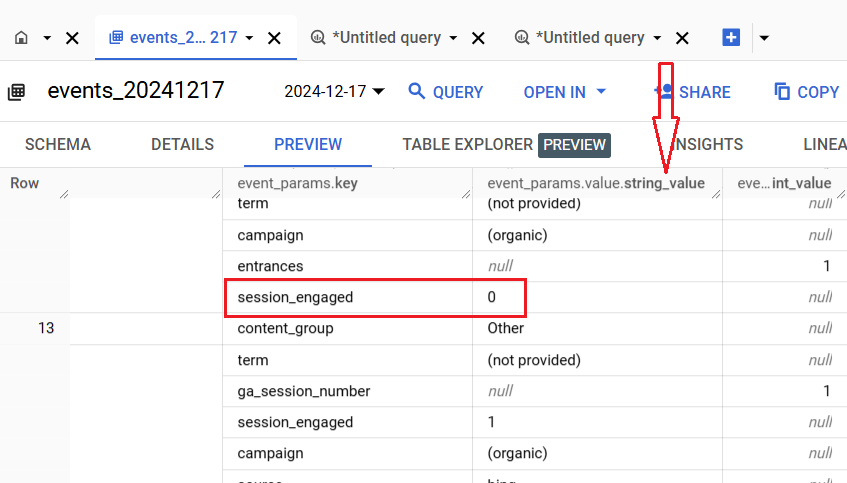
Task: Click the string value 0 cell
Action: click(x=597, y=297)
